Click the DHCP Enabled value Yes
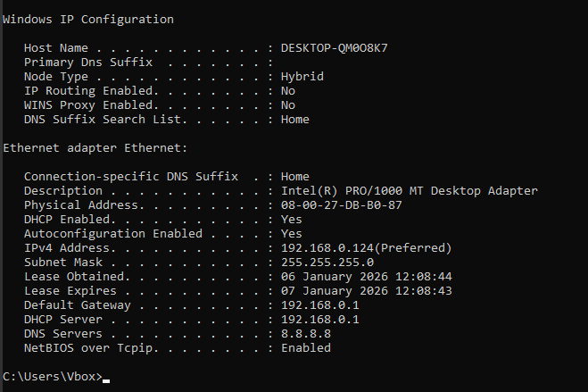This screenshot has width=588, height=392. coord(292,219)
